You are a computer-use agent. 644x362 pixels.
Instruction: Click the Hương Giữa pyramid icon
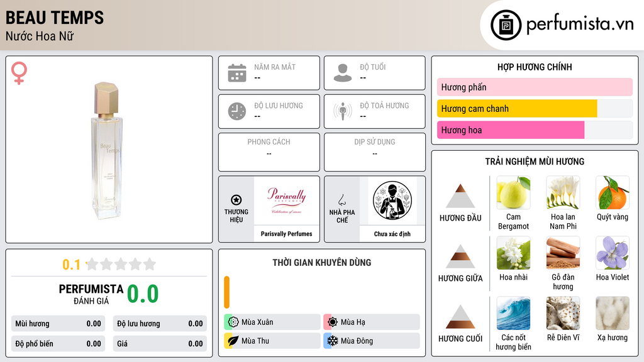(x=460, y=256)
